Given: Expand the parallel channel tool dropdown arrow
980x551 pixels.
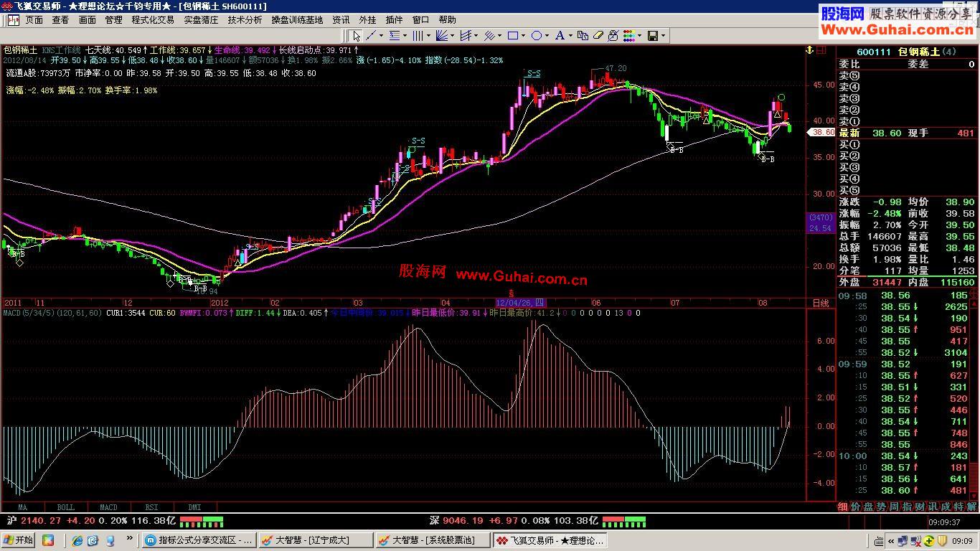Looking at the screenshot, I should 476,35.
